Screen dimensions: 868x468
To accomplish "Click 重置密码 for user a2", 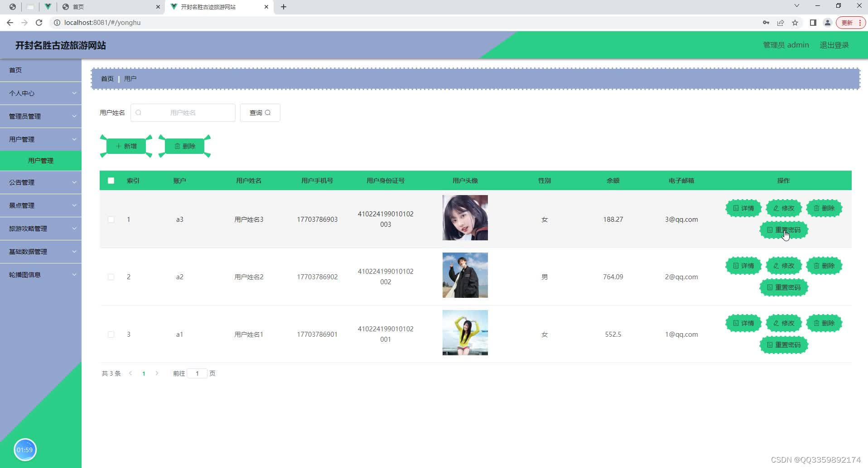I will tap(784, 287).
